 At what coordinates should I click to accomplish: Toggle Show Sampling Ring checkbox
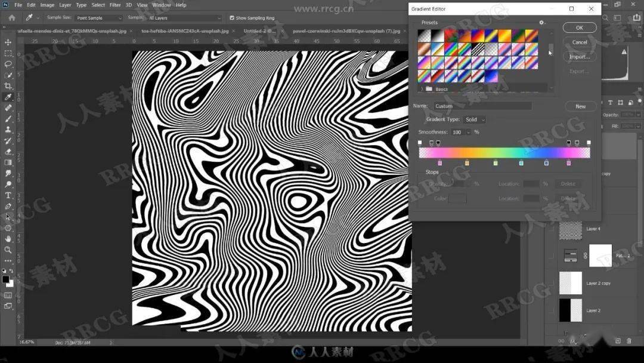coord(232,18)
